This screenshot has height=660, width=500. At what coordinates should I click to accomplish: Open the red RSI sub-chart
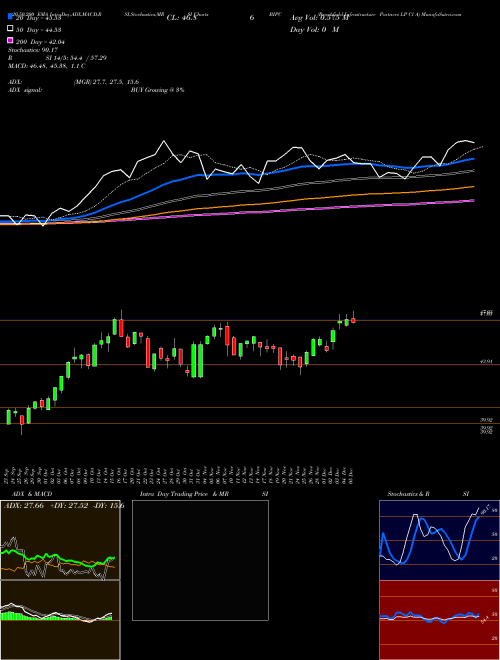tap(439, 620)
